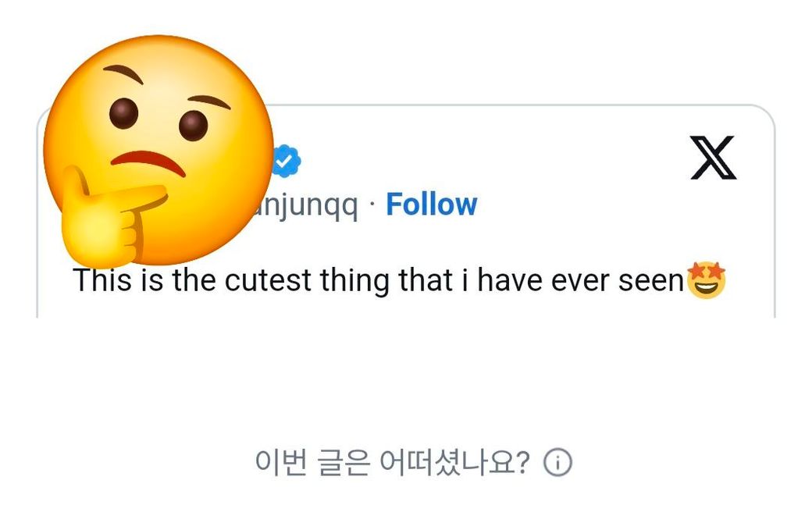This screenshot has width=812, height=530.
Task: Click the dot separator before Follow
Action: click(x=372, y=205)
